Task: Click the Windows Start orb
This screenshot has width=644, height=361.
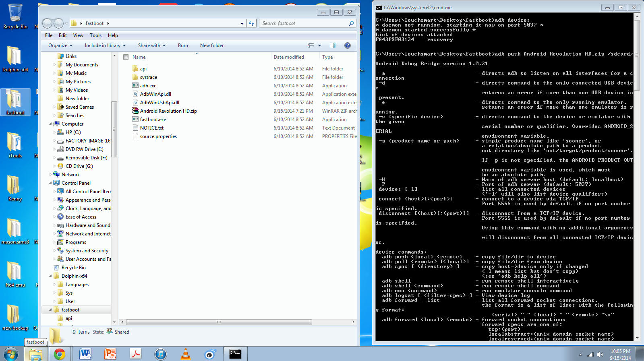Action: 11,354
